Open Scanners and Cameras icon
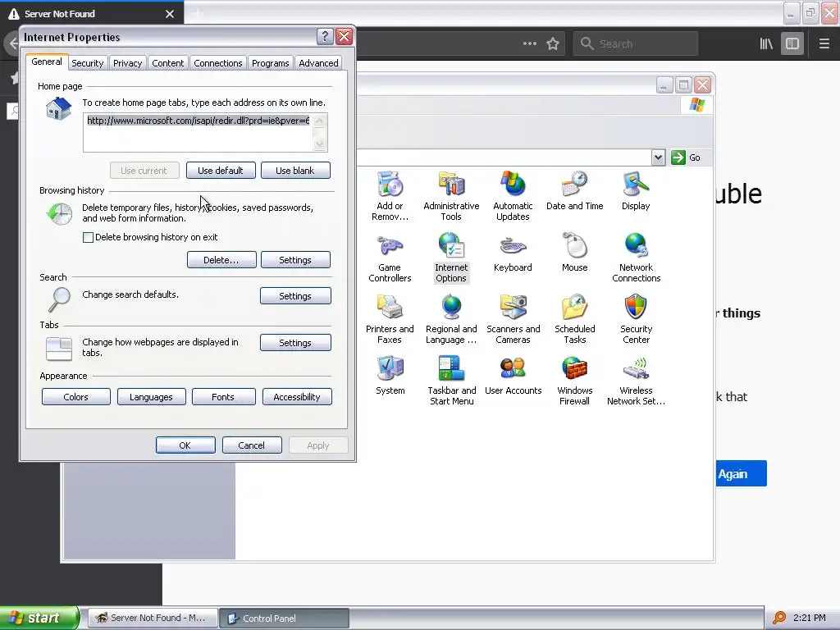The width and height of the screenshot is (840, 630). [513, 319]
